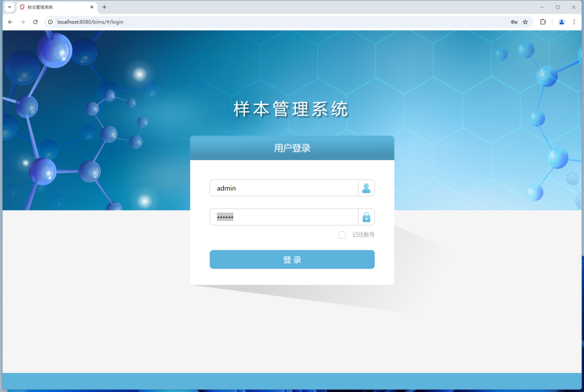
Task: Click the lock icon beside password
Action: 366,217
